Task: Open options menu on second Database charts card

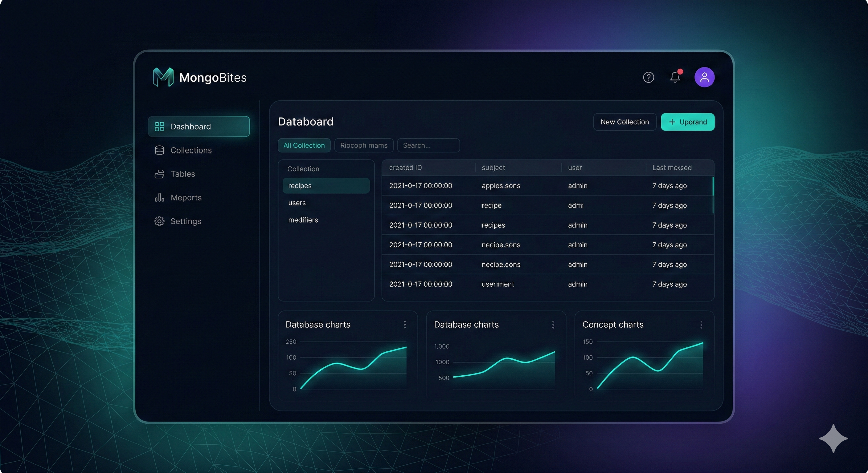Action: (553, 325)
